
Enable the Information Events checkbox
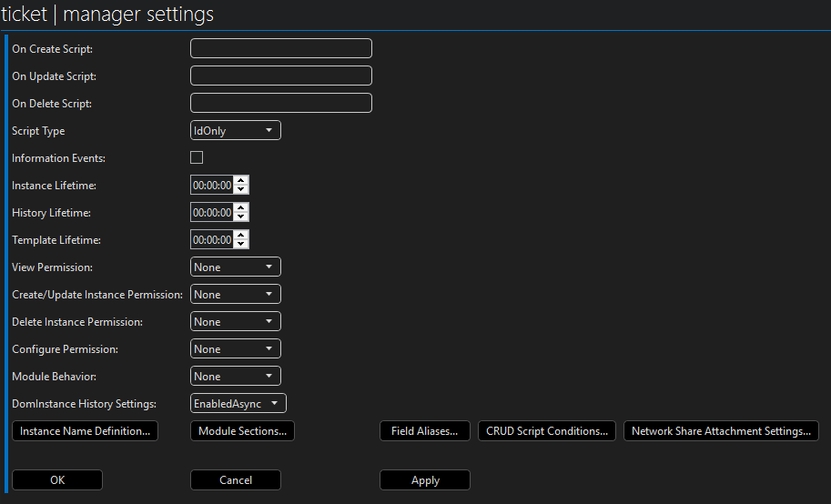pyautogui.click(x=197, y=158)
